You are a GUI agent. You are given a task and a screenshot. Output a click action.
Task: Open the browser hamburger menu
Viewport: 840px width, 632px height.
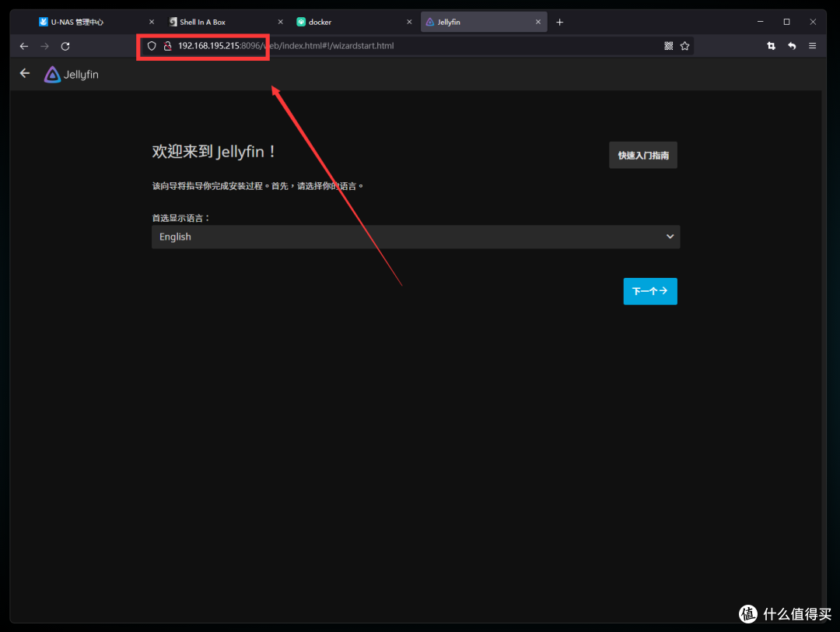(x=812, y=46)
